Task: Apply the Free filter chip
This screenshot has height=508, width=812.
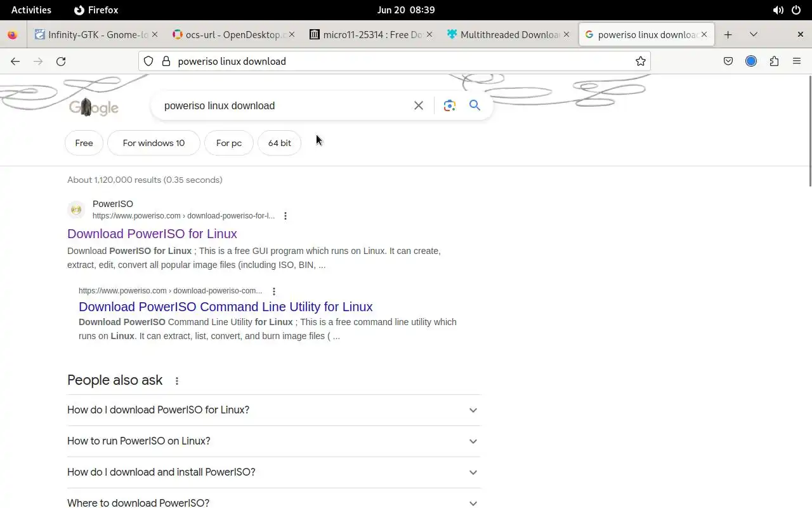Action: [x=84, y=143]
